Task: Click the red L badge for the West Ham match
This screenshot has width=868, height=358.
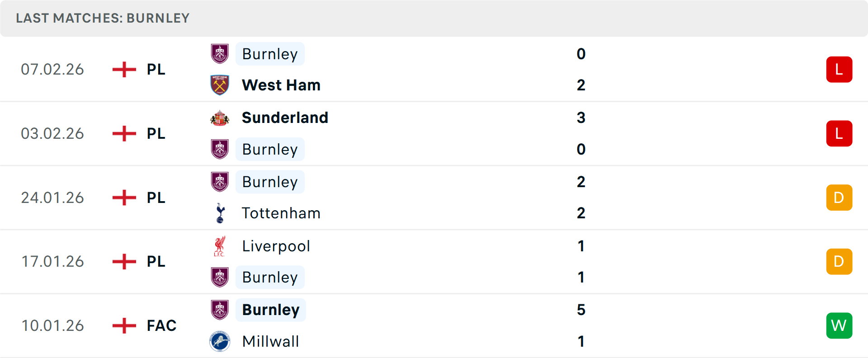Action: (839, 69)
